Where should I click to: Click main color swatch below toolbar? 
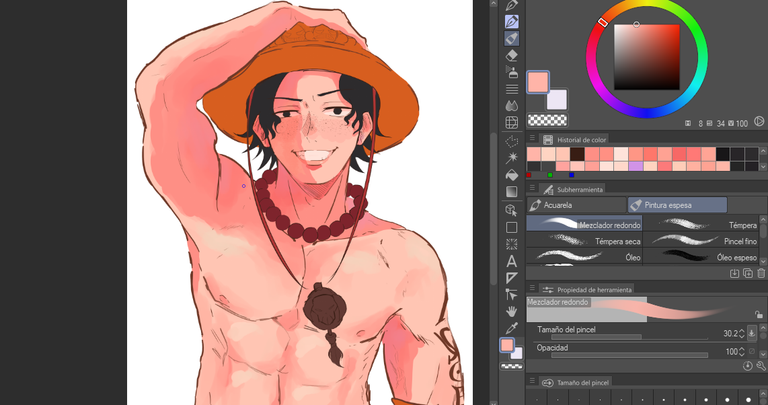[507, 346]
